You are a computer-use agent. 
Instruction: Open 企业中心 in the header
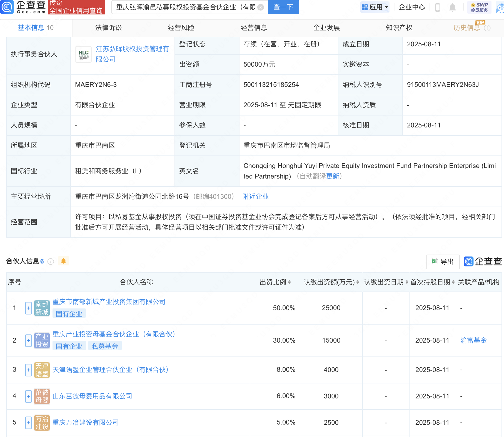(412, 7)
